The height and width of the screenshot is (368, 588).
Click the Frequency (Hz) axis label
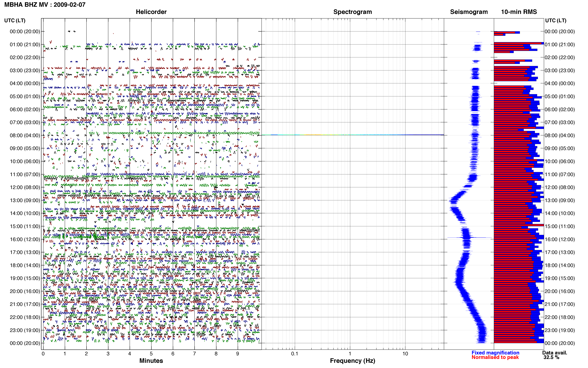pyautogui.click(x=352, y=361)
